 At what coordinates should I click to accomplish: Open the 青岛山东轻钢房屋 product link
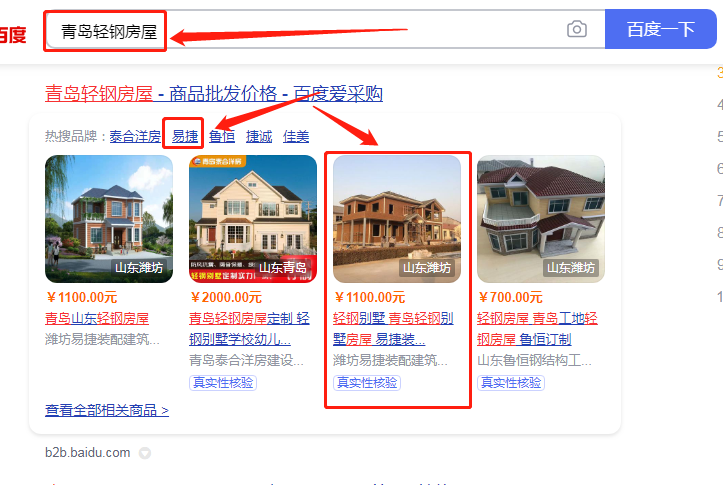click(x=97, y=318)
